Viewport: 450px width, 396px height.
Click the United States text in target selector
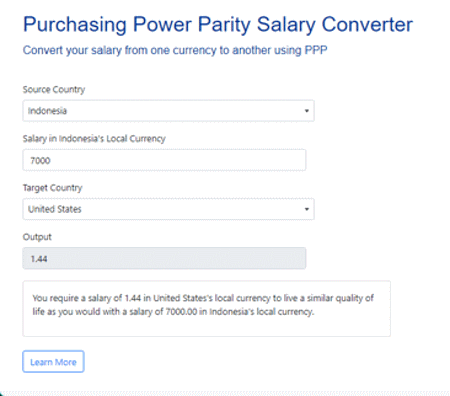pos(55,209)
